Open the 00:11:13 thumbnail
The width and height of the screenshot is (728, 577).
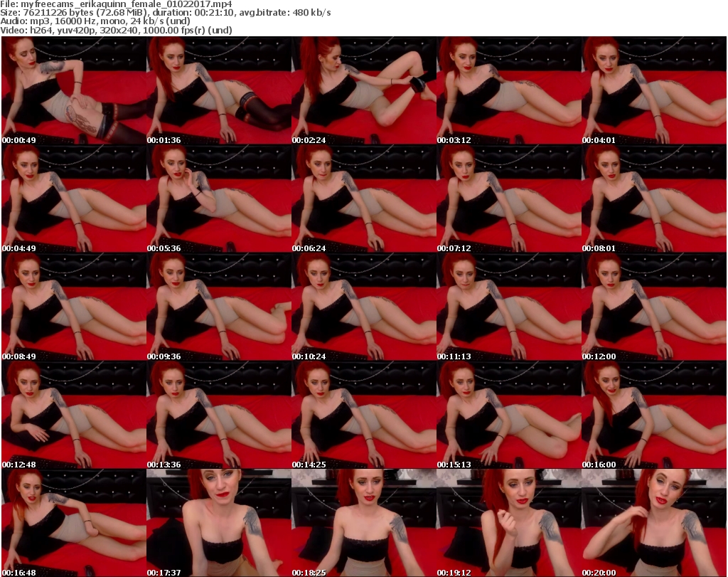[509, 307]
